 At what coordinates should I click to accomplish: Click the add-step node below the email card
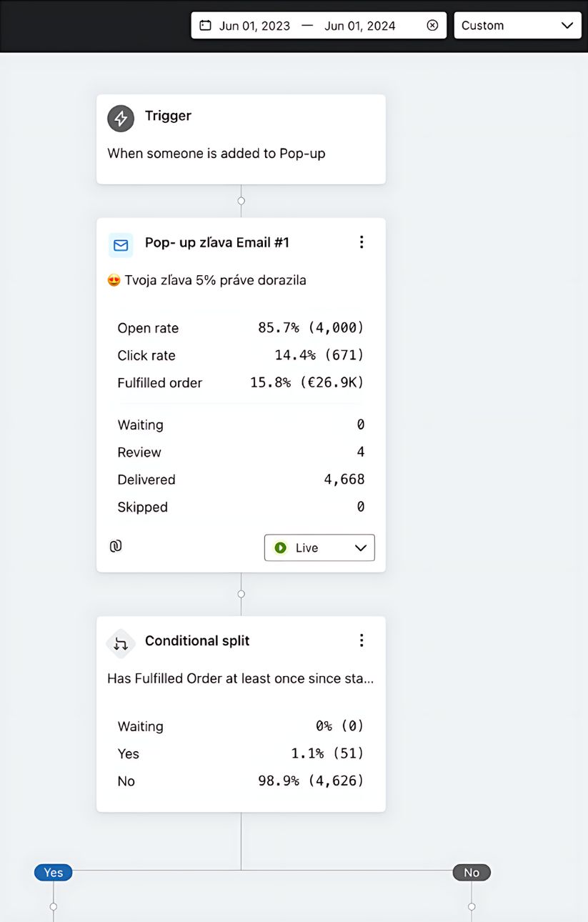coord(241,594)
